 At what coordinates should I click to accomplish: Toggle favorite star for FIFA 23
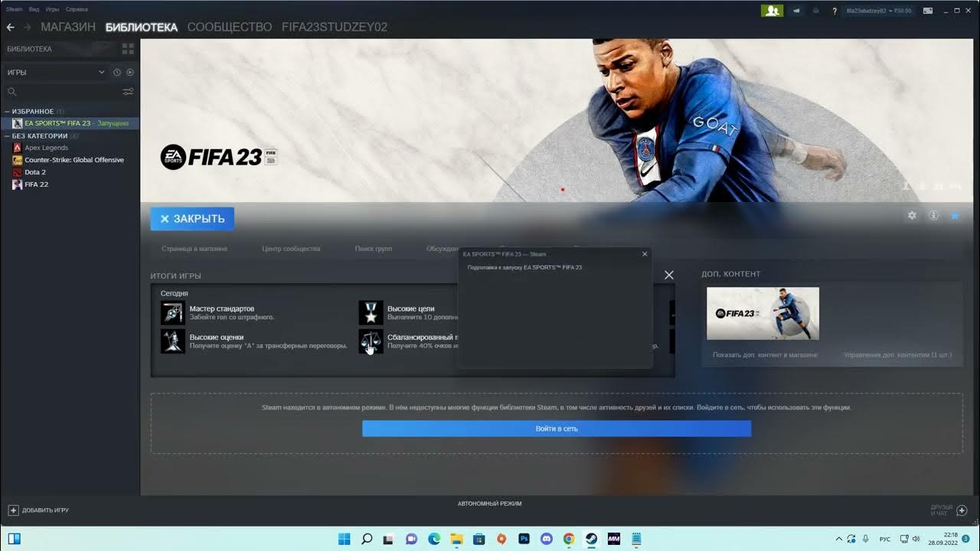click(x=955, y=216)
